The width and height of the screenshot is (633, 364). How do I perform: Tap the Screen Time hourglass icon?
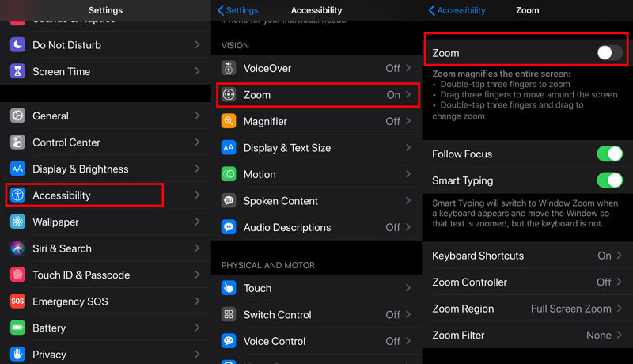[17, 71]
